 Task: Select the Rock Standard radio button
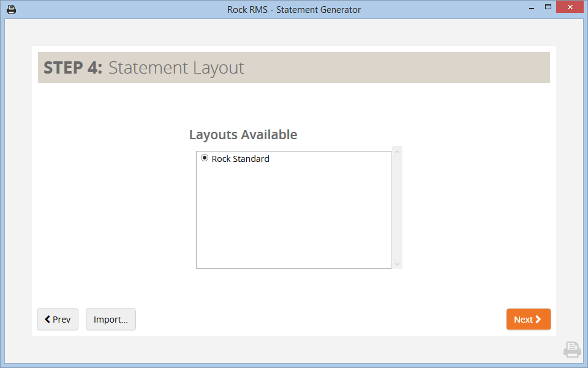coord(205,158)
